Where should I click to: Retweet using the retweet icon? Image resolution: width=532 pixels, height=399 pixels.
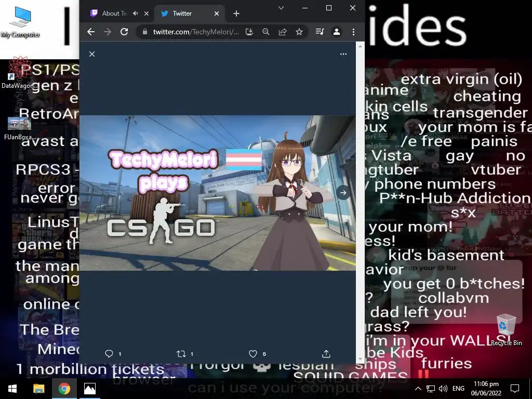click(181, 354)
